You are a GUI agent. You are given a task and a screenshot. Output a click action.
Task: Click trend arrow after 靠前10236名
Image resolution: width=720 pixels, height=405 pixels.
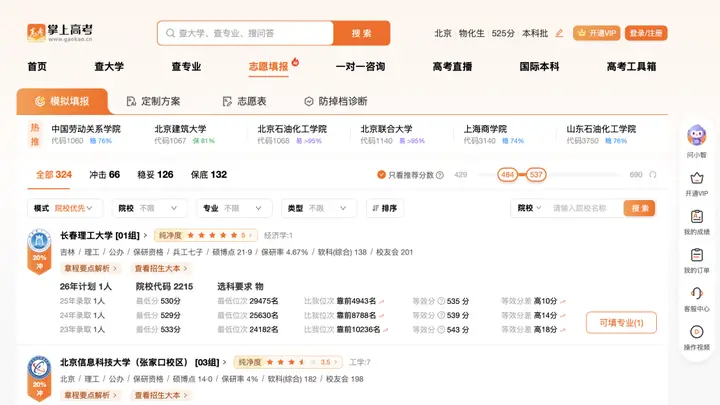tap(386, 330)
